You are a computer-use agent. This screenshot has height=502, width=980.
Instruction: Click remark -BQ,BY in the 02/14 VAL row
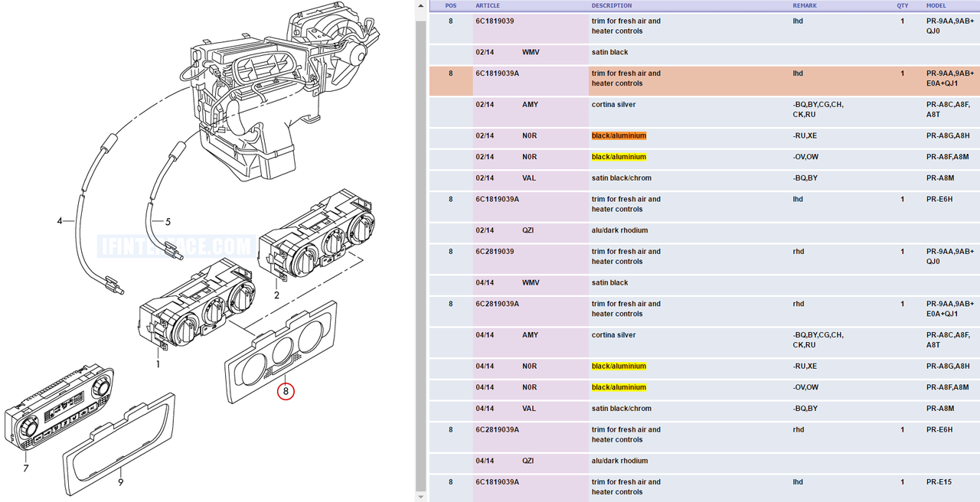pyautogui.click(x=805, y=178)
